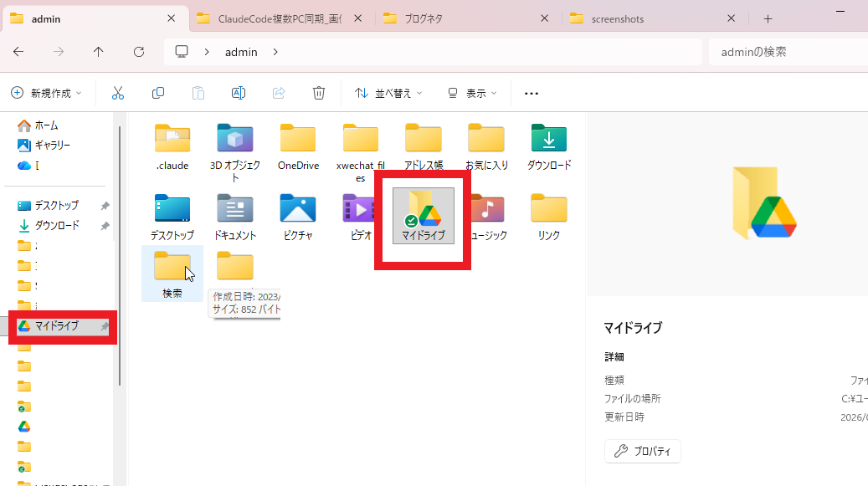Unpin デスクトップ from Quick Access
The width and height of the screenshot is (868, 486).
pyautogui.click(x=105, y=205)
